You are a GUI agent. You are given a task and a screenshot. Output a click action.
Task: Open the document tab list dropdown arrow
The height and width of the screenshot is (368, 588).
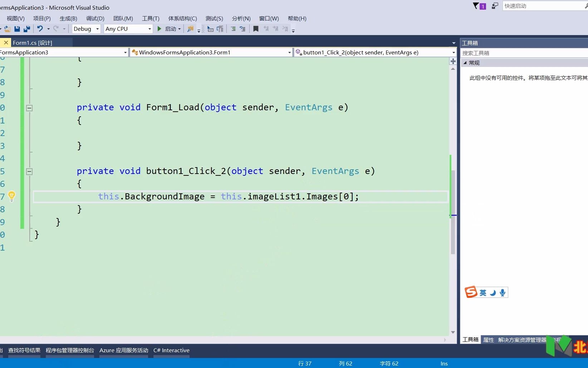tap(454, 43)
